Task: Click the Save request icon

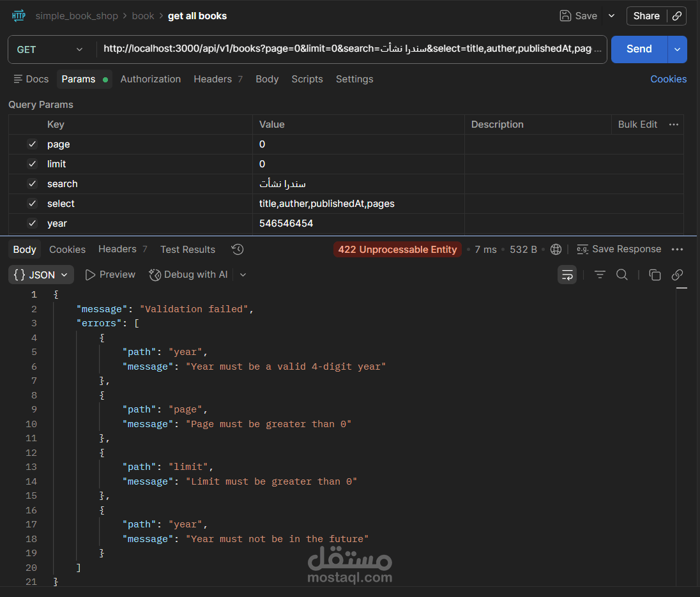Action: [x=565, y=16]
